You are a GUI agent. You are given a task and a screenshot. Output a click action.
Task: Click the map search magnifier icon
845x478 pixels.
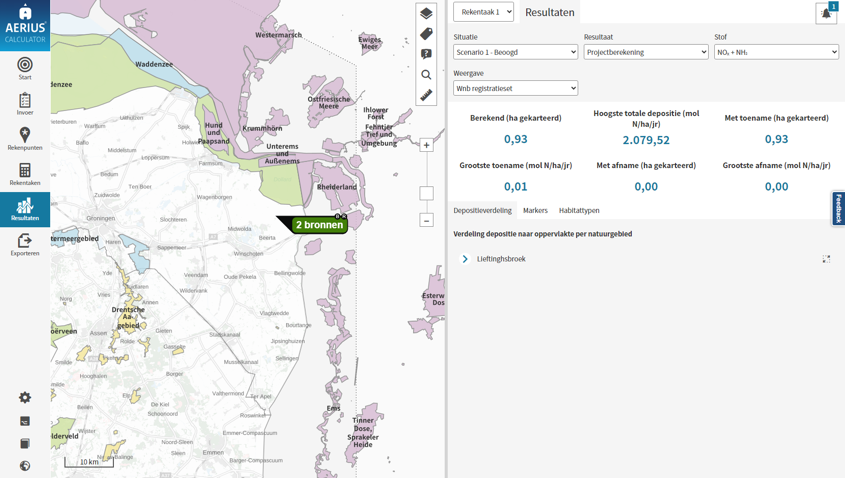(426, 75)
